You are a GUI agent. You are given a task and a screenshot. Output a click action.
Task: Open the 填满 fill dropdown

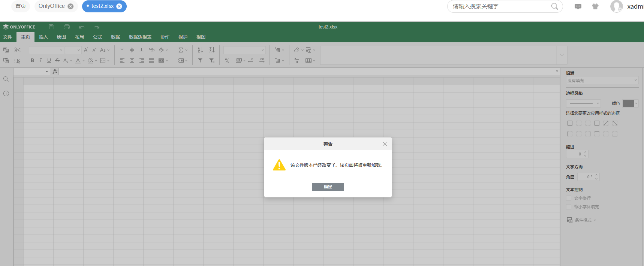(602, 81)
